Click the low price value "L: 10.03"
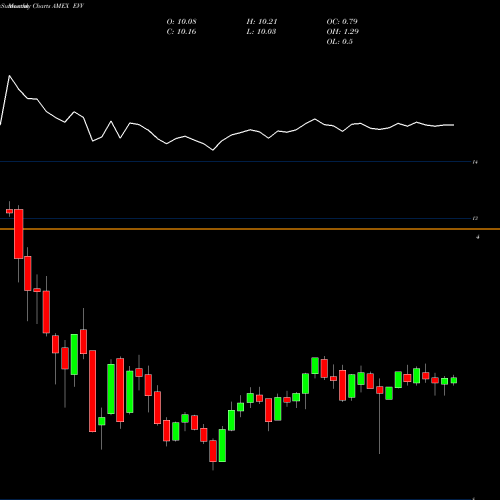Screen dimensions: 500x500 click(x=261, y=32)
